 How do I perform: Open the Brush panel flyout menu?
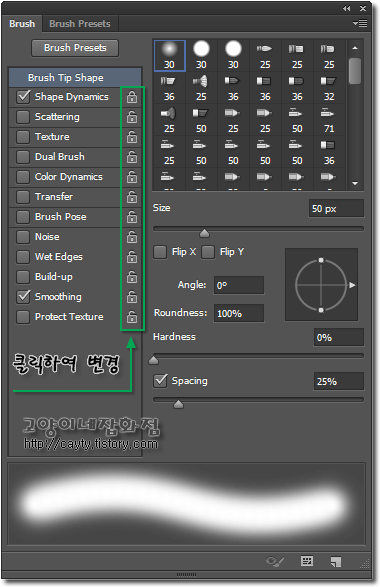(x=360, y=24)
